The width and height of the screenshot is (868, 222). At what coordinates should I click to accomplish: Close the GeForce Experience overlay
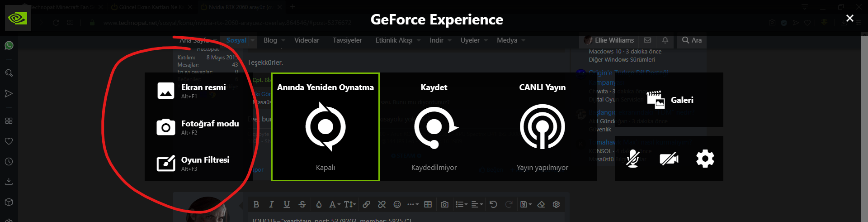[x=850, y=18]
